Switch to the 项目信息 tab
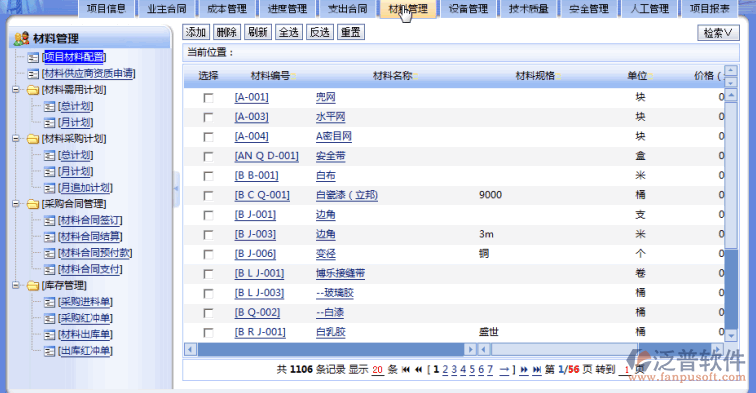 106,9
